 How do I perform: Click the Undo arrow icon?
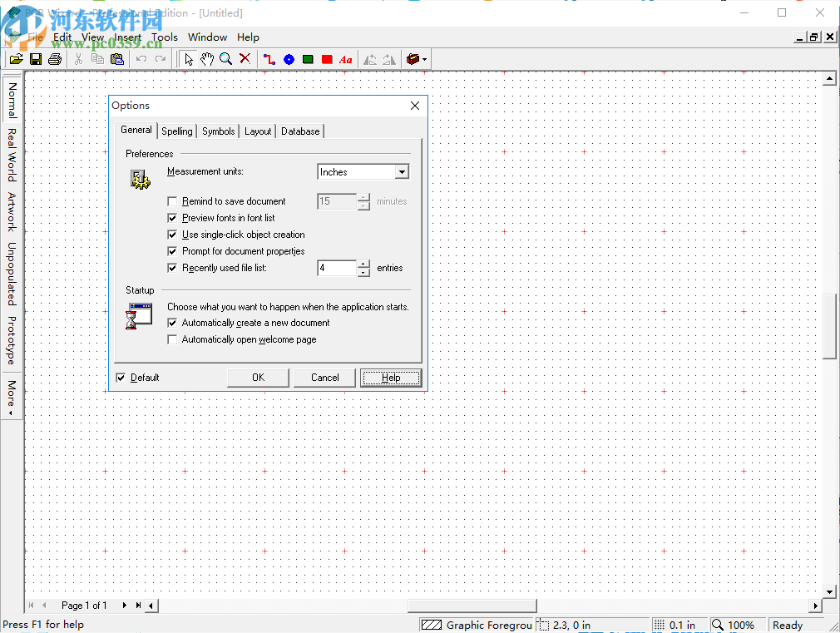(x=141, y=59)
